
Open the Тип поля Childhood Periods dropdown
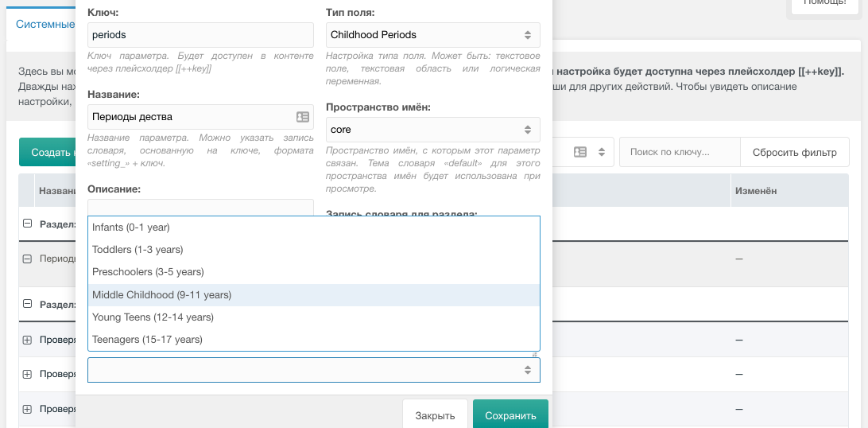click(433, 35)
